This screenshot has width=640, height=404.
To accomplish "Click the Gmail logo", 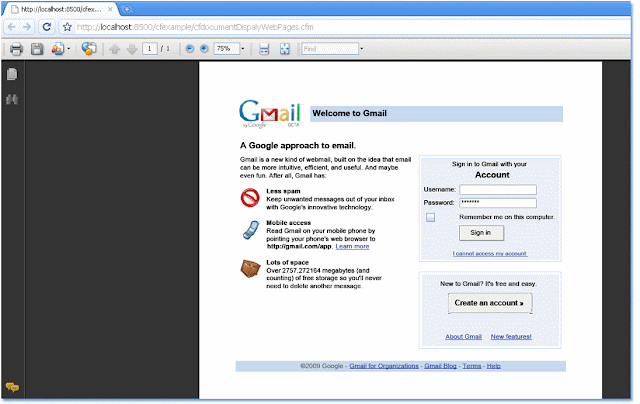I will pos(270,113).
